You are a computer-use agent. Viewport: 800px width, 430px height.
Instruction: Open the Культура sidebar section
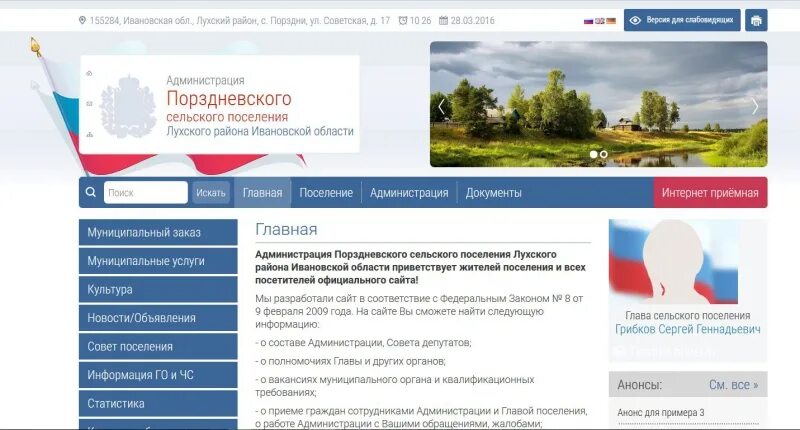(x=158, y=289)
